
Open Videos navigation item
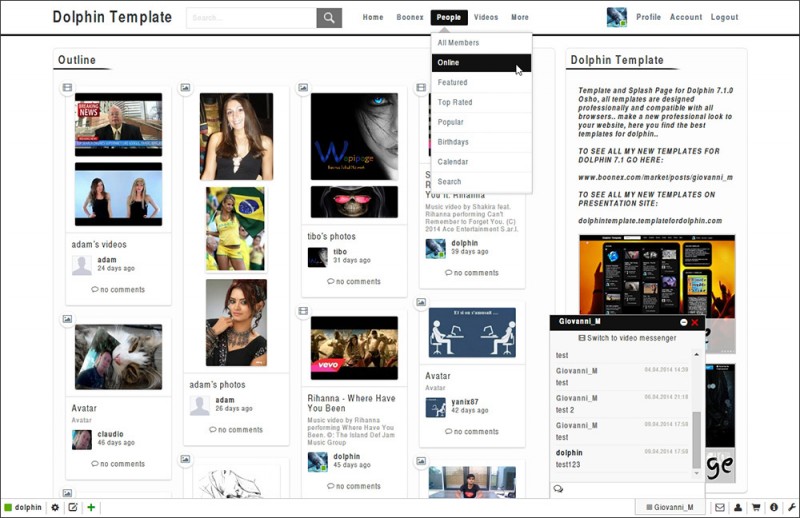click(486, 17)
